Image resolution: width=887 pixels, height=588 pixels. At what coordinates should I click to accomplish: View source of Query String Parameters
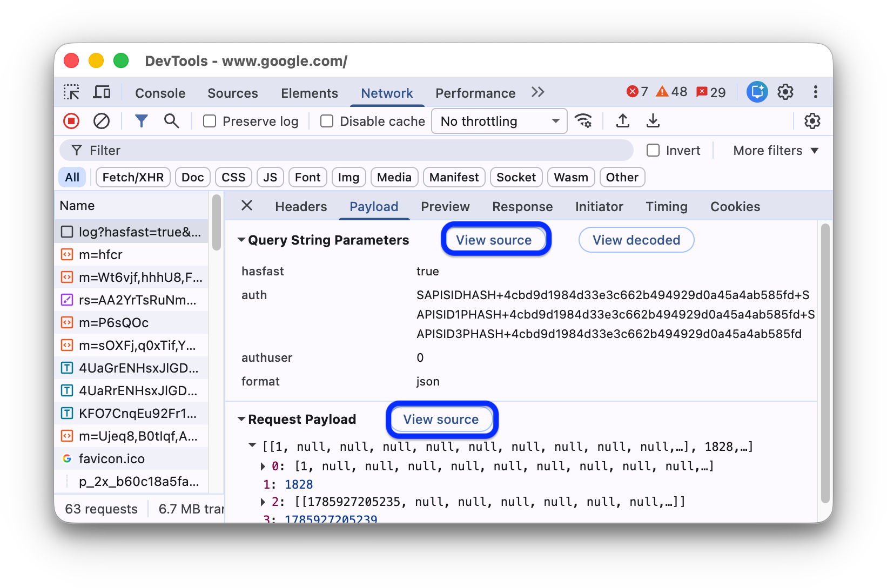coord(494,240)
